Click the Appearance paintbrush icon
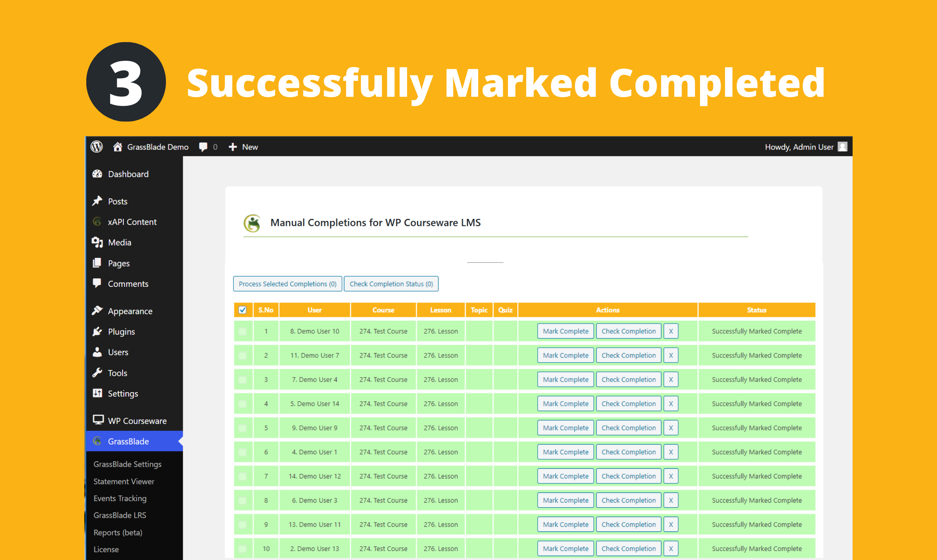The image size is (937, 560). 97,311
